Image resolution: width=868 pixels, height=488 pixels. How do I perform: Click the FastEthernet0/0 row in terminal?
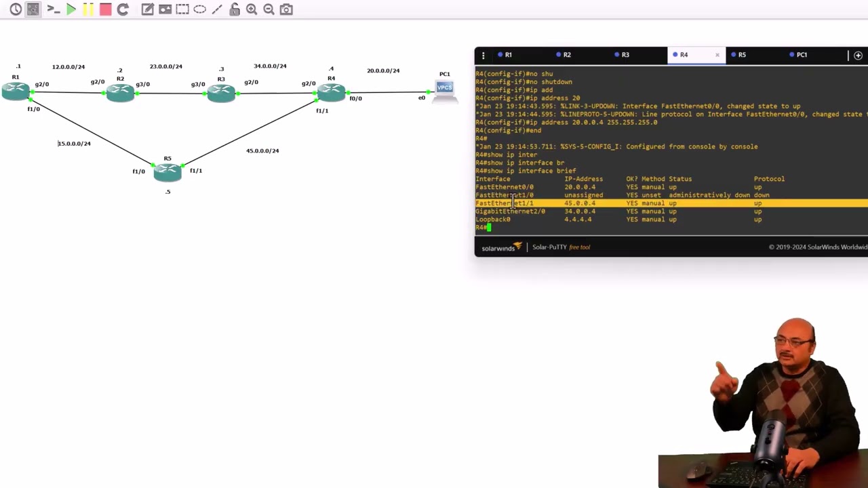coord(618,187)
